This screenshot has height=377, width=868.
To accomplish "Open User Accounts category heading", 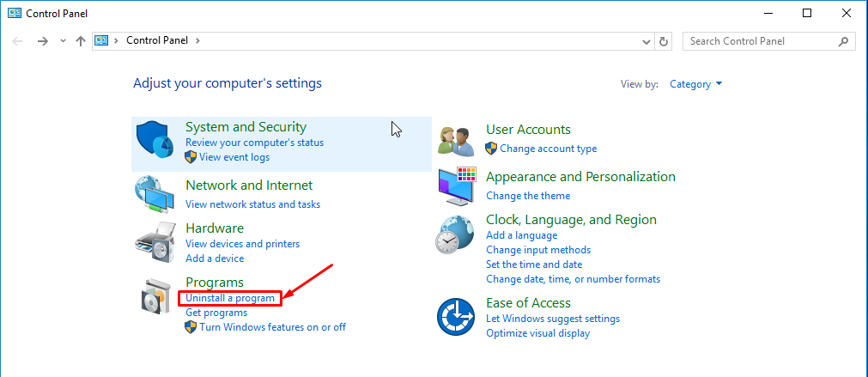I will [x=528, y=129].
